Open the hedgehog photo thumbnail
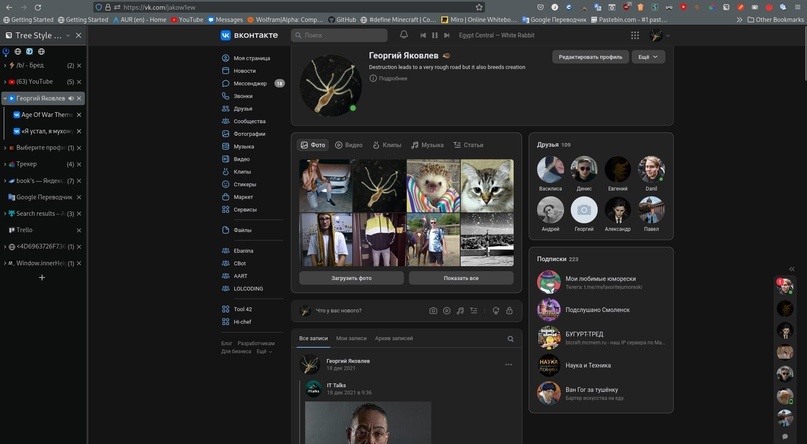 [433, 185]
